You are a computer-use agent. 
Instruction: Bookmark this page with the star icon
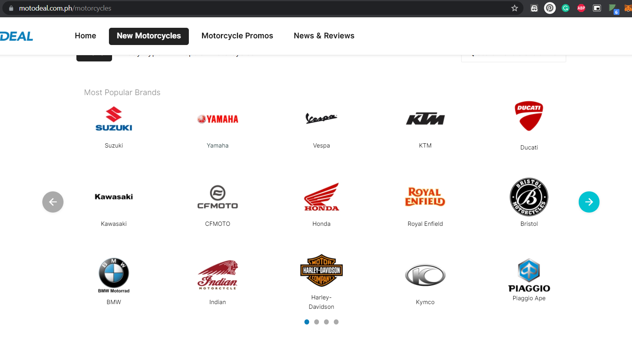coord(514,8)
